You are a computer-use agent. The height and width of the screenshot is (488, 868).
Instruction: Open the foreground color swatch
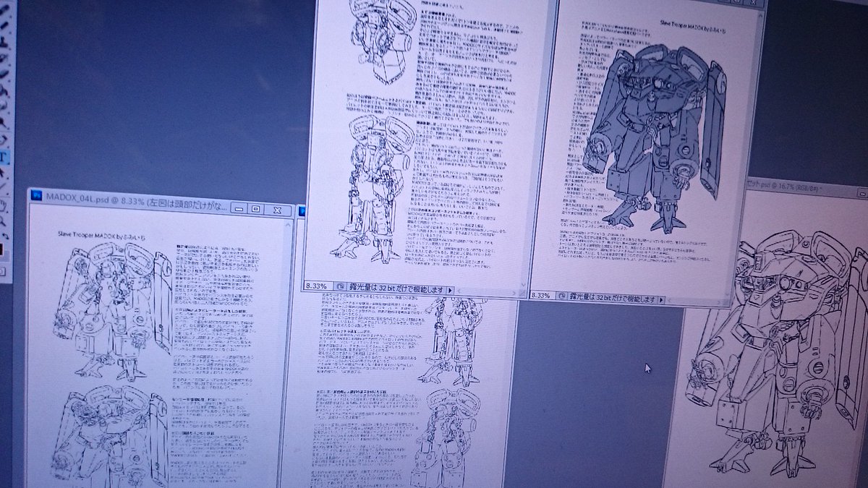2,249
